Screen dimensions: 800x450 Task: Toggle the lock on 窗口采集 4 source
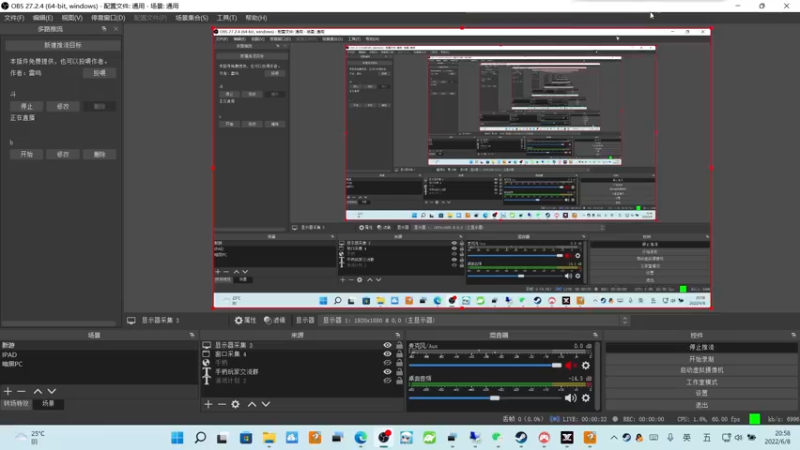pos(399,354)
